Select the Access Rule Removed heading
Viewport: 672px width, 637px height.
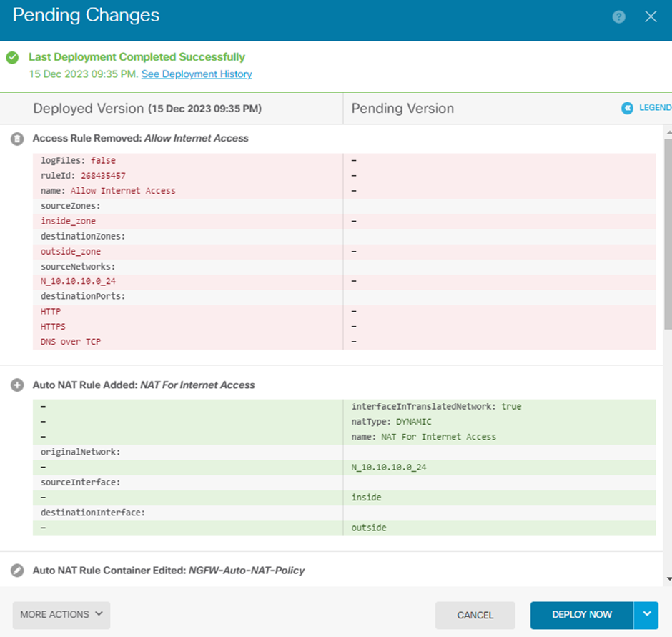141,139
